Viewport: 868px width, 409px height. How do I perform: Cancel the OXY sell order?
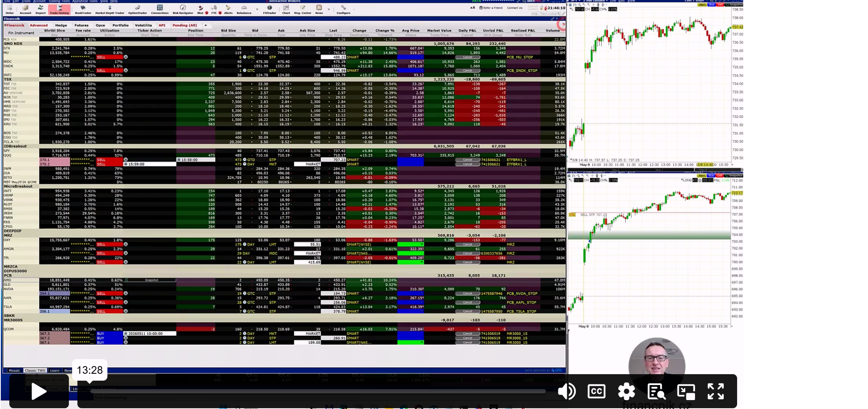point(468,245)
